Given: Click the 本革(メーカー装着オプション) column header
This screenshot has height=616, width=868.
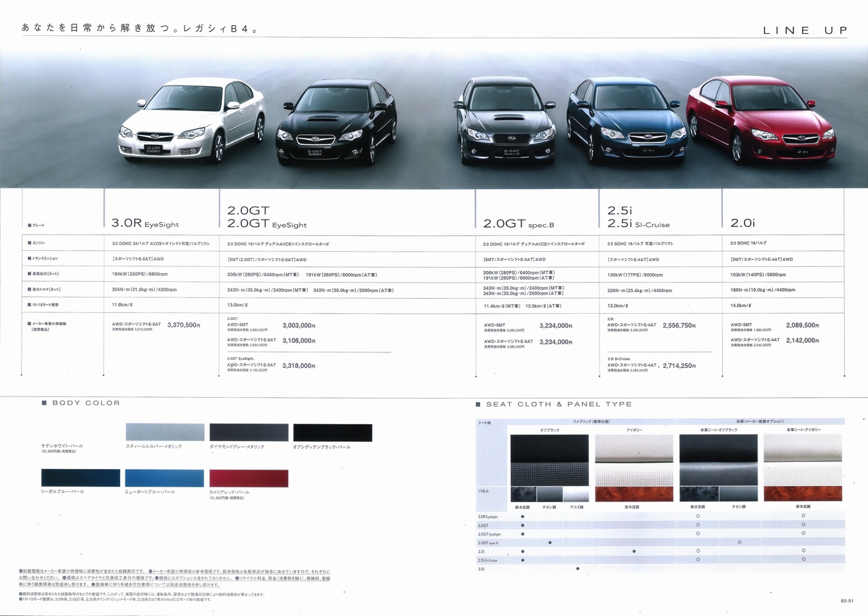Looking at the screenshot, I should [760, 422].
